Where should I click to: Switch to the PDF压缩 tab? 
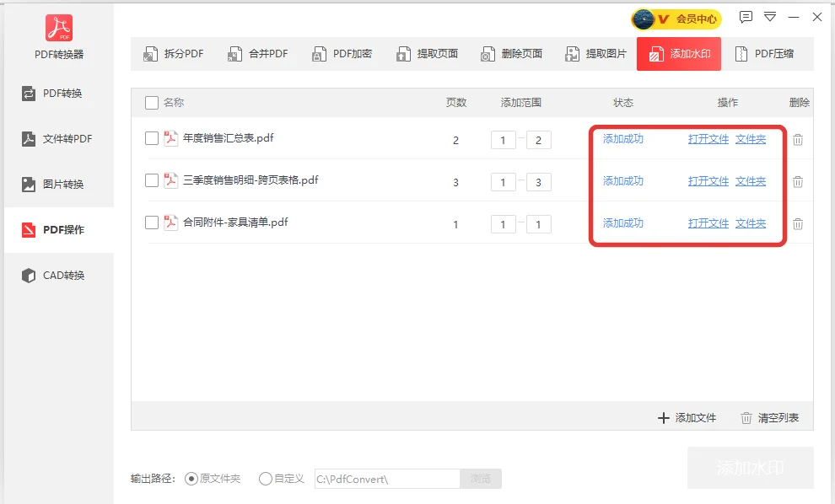pos(763,54)
